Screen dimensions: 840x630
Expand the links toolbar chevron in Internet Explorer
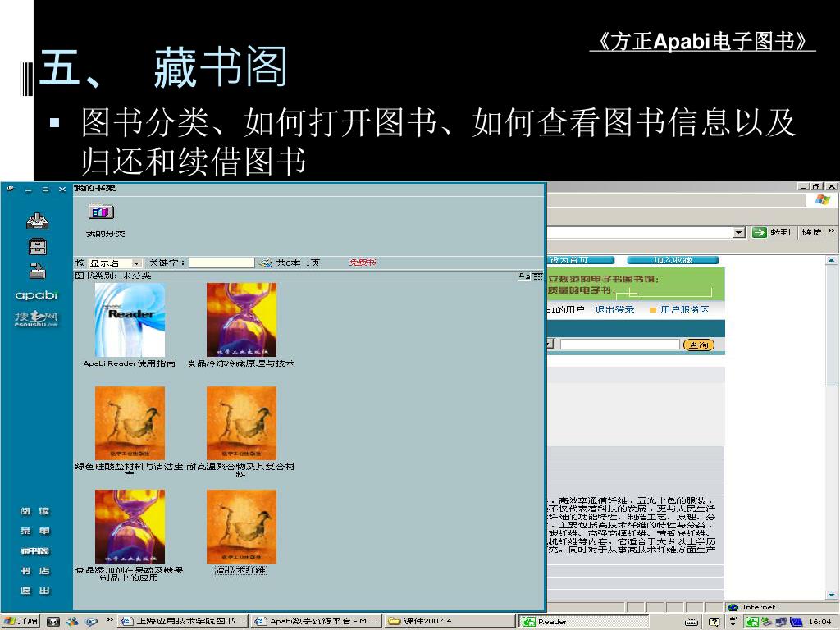click(x=832, y=231)
